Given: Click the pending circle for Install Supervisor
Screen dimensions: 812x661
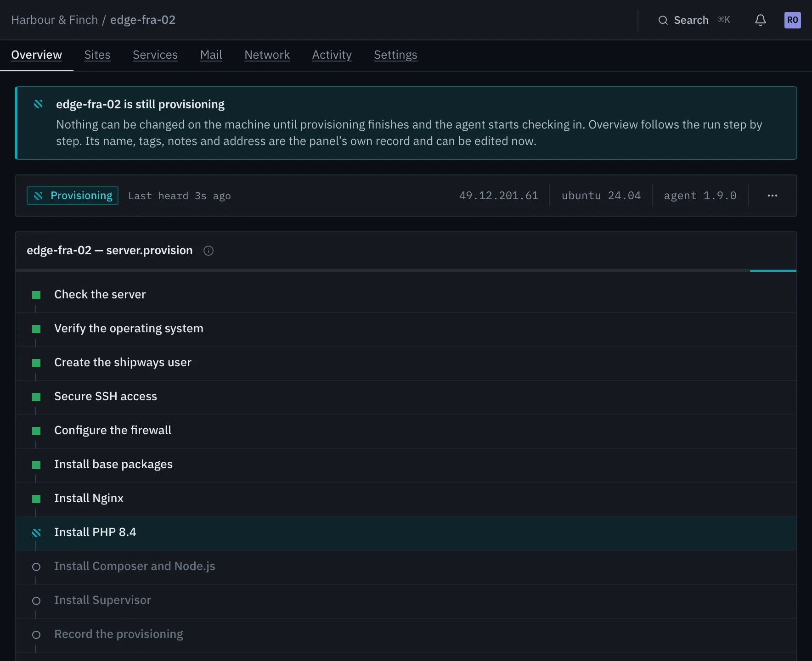Looking at the screenshot, I should [36, 601].
